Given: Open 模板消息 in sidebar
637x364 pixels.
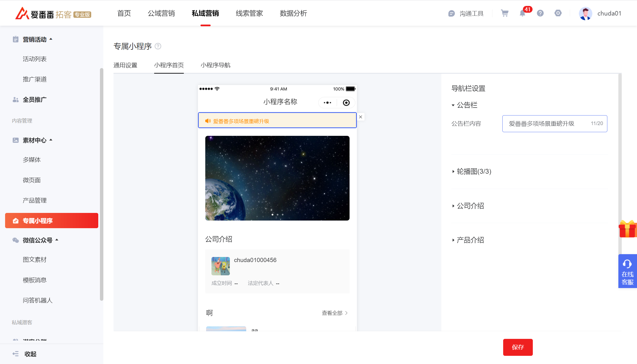Looking at the screenshot, I should pyautogui.click(x=35, y=280).
